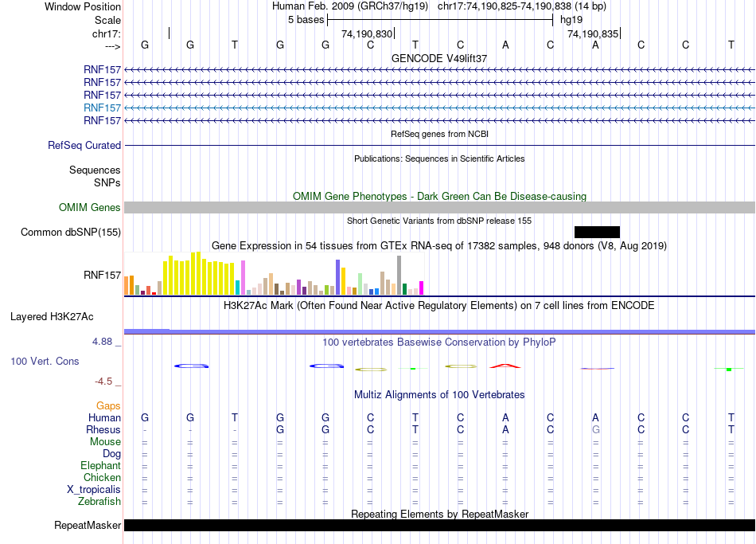Screen dimensions: 756x544
Task: Click the tall gray bar in GTEx chart
Action: tap(399, 275)
